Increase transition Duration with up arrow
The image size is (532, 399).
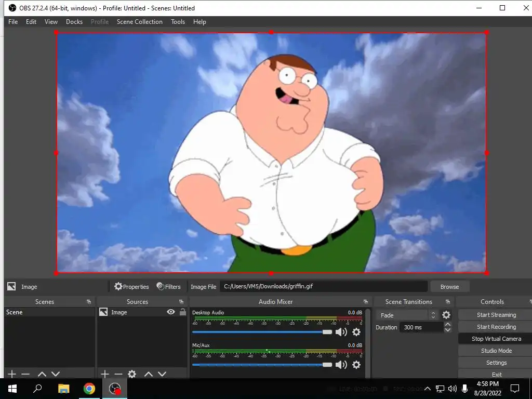[447, 325]
